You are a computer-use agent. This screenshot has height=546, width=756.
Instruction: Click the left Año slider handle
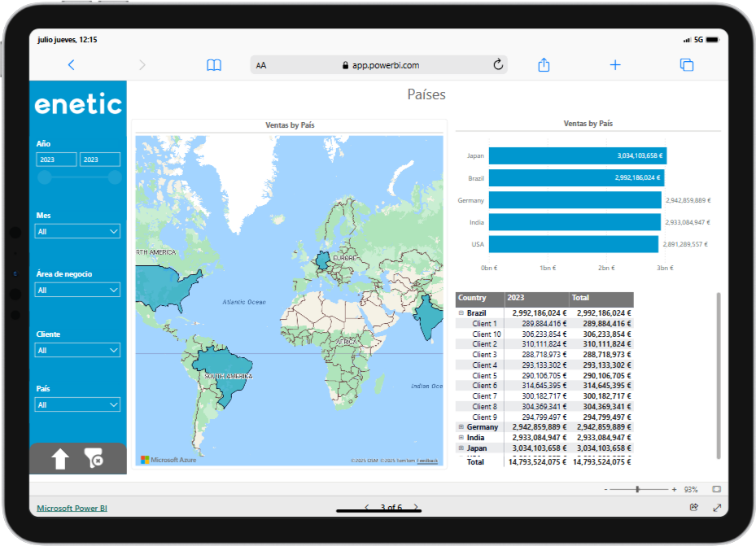(x=45, y=177)
